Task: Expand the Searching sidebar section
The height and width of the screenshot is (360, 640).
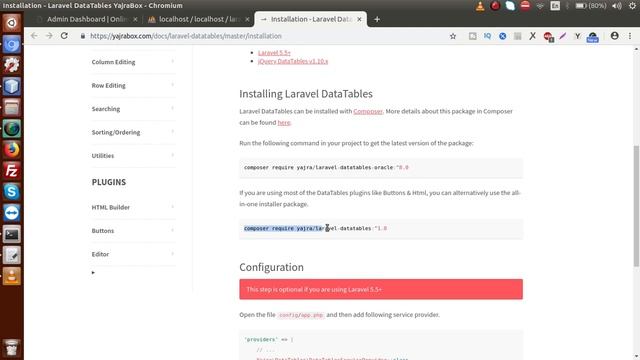Action: tap(133, 109)
